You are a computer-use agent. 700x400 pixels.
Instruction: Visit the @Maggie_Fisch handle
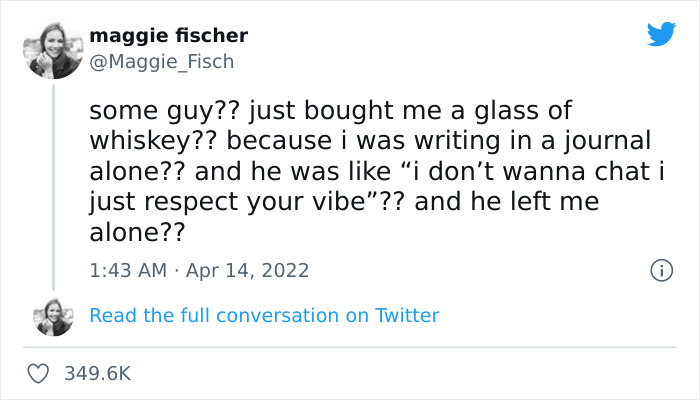tap(161, 62)
